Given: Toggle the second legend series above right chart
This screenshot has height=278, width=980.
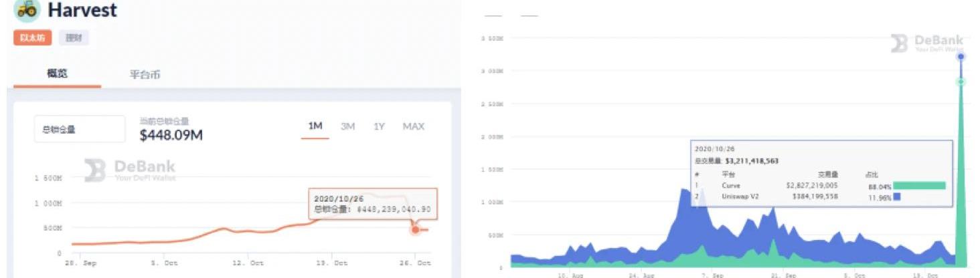Looking at the screenshot, I should [529, 15].
